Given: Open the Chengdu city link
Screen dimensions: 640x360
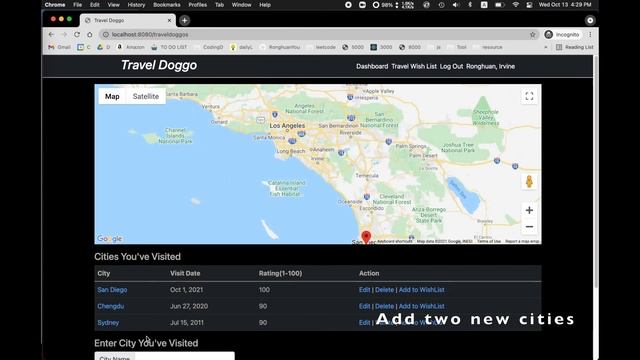Looking at the screenshot, I should tap(111, 306).
